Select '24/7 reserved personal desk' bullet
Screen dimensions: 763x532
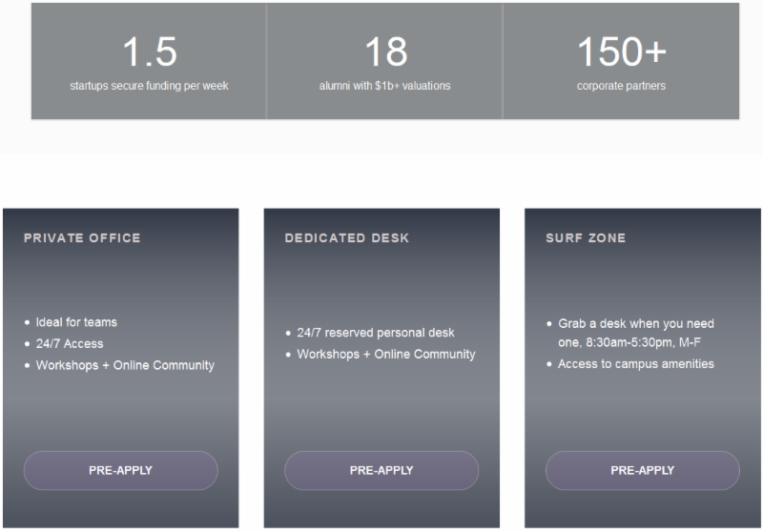coord(376,333)
